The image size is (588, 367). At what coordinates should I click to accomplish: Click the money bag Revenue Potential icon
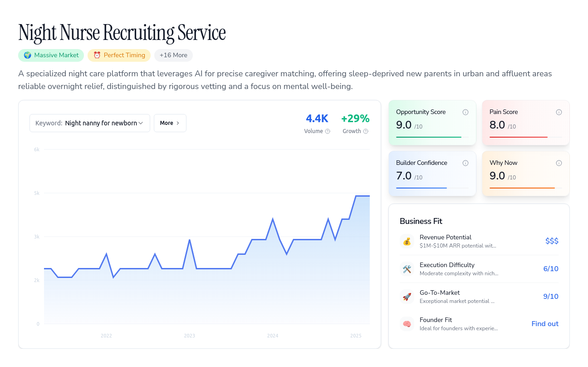(x=407, y=241)
